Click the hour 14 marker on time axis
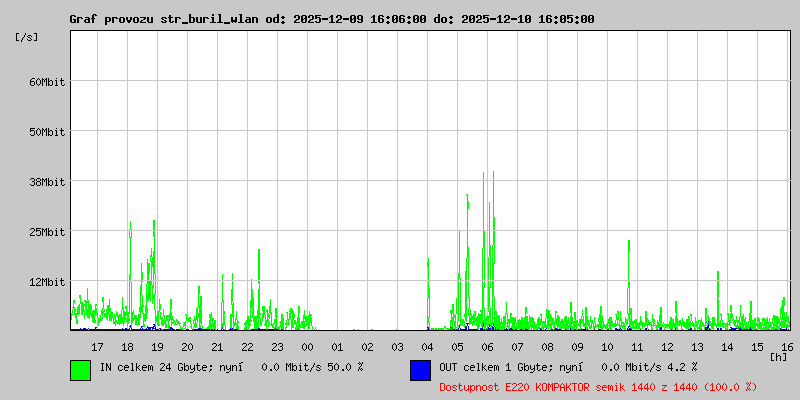 tap(727, 346)
